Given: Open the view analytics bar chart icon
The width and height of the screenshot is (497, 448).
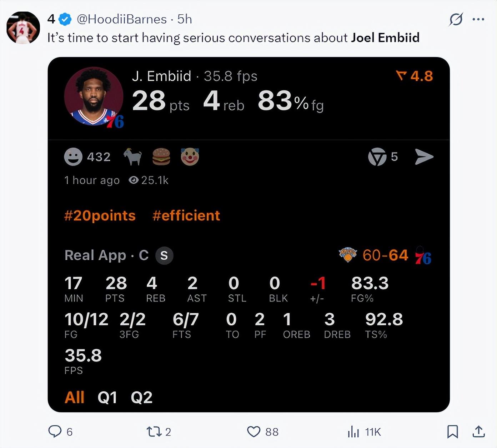Looking at the screenshot, I should pyautogui.click(x=353, y=432).
